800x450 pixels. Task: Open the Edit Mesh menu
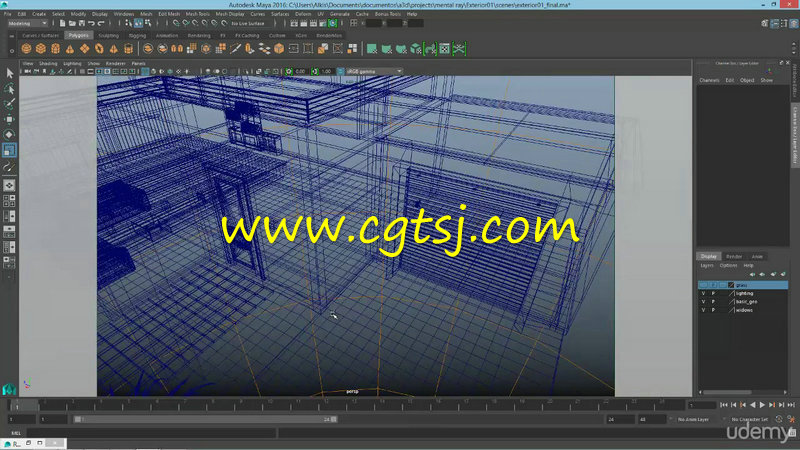click(x=169, y=14)
